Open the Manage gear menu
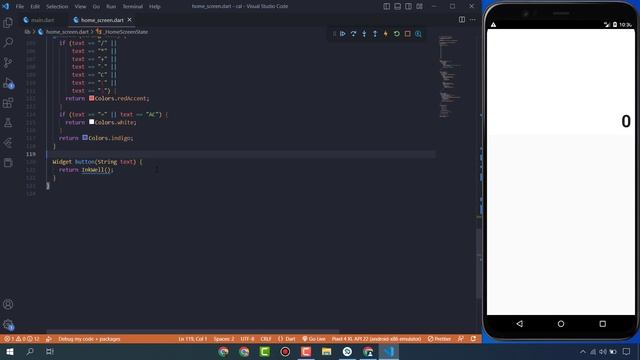640x360 pixels. click(8, 325)
